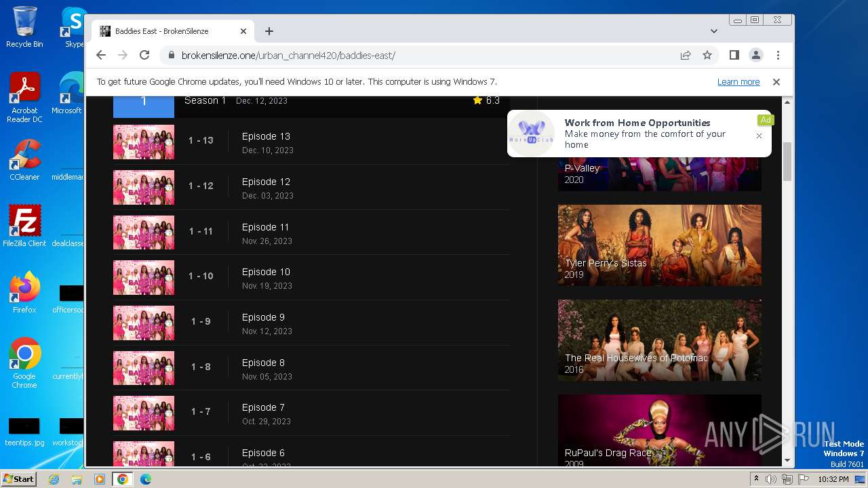Open Learn more link
Viewport: 868px width, 488px height.
[738, 82]
